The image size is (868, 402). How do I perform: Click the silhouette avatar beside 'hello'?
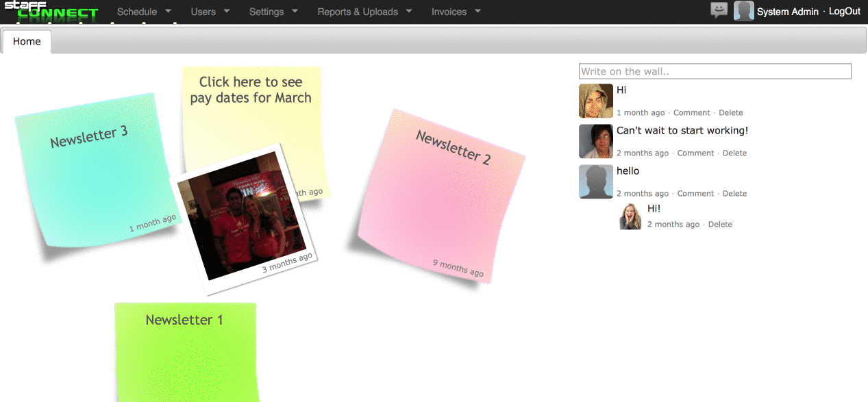coord(596,181)
